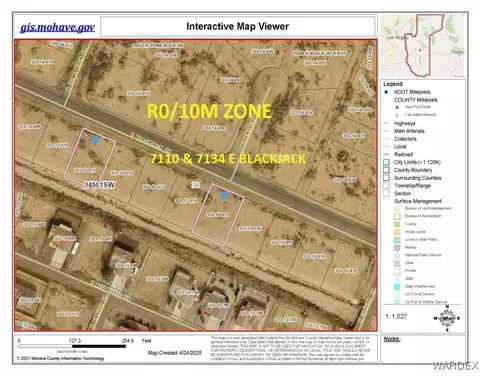Click the 2021 Mohave County Information Technology copyright
This screenshot has height=376, width=480.
(x=60, y=358)
